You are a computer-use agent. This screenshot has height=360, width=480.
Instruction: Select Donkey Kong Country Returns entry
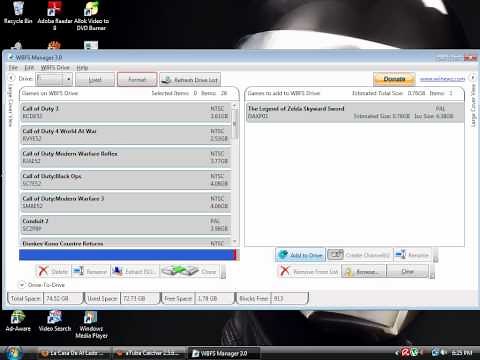[126, 242]
